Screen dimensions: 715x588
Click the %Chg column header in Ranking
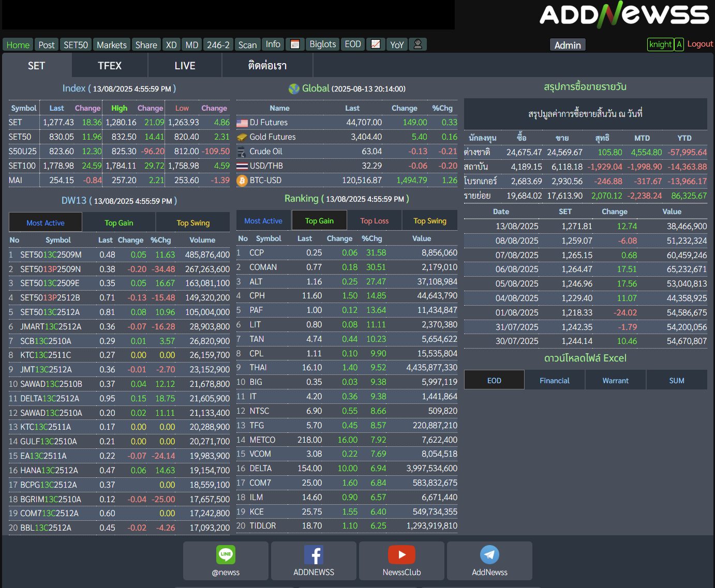[x=371, y=238]
